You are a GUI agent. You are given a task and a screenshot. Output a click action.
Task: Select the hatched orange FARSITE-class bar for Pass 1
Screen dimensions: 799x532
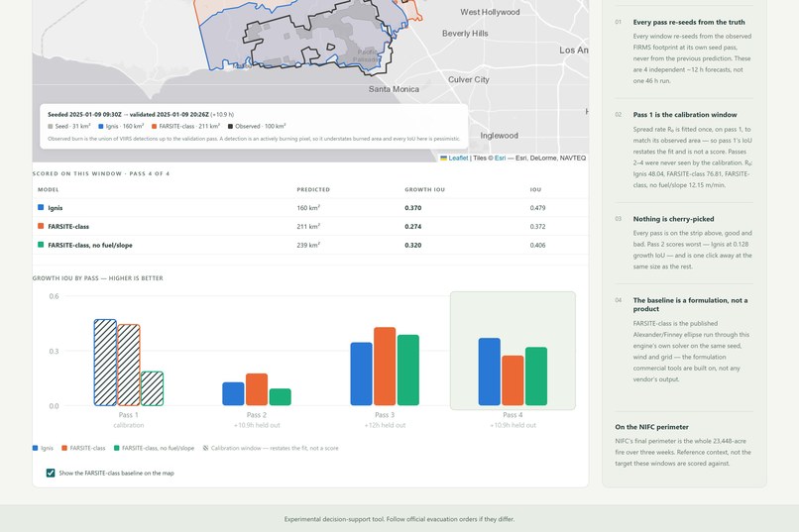[129, 365]
